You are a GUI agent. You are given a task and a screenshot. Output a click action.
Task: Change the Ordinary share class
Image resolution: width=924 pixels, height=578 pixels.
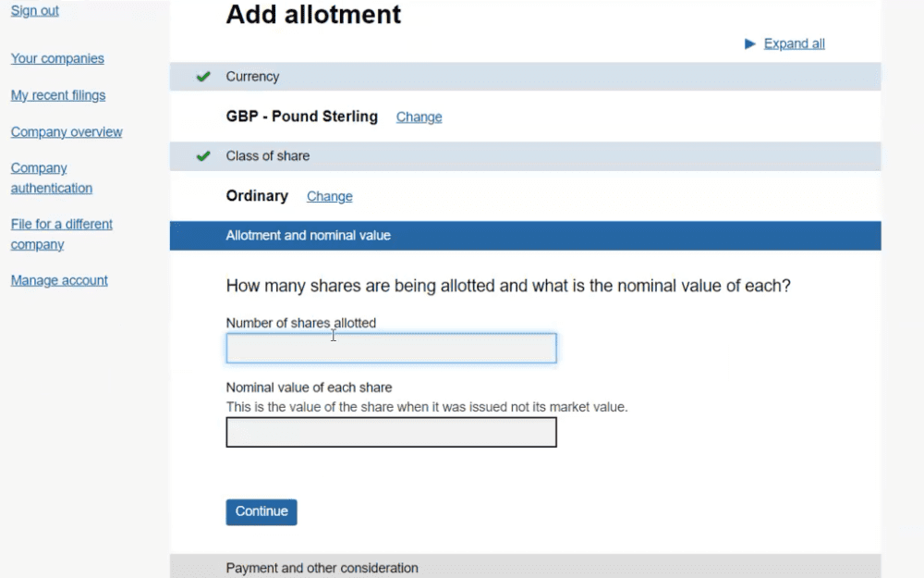pyautogui.click(x=329, y=196)
